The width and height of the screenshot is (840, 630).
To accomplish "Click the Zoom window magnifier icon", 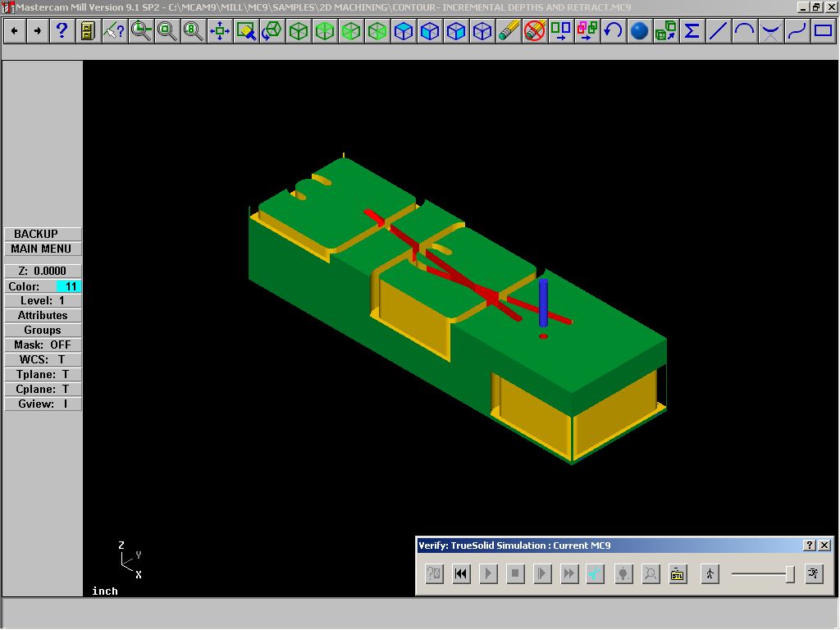I will coord(141,31).
